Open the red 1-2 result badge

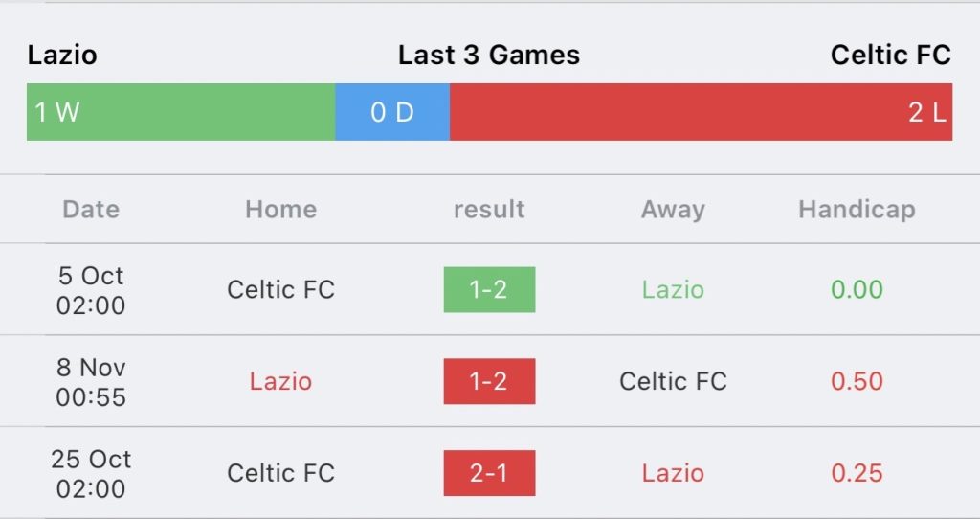click(x=489, y=381)
